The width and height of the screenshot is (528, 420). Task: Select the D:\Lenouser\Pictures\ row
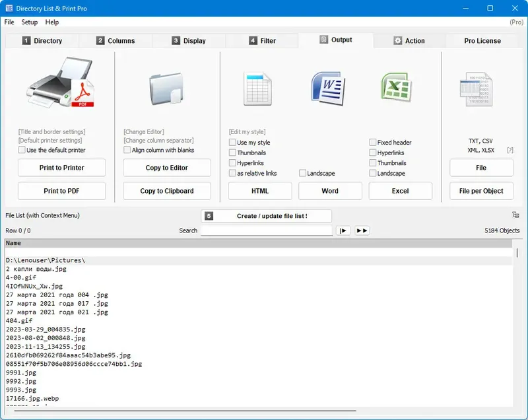[258, 260]
